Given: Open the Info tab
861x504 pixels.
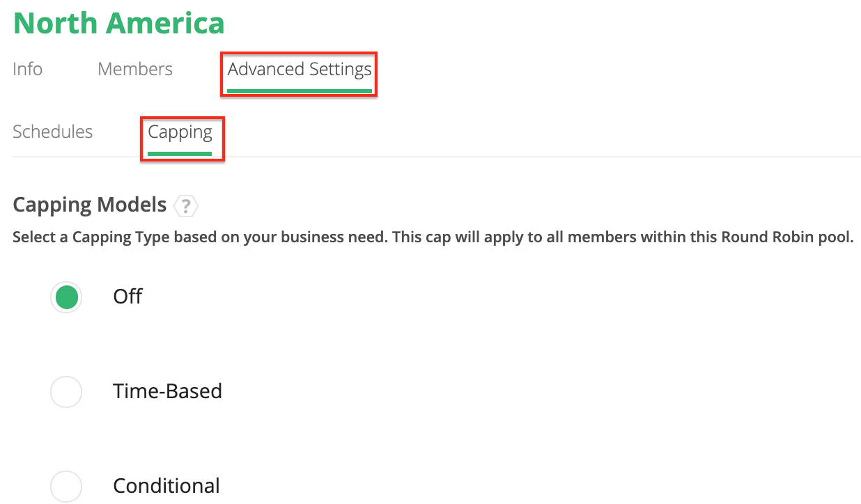Looking at the screenshot, I should pos(28,70).
